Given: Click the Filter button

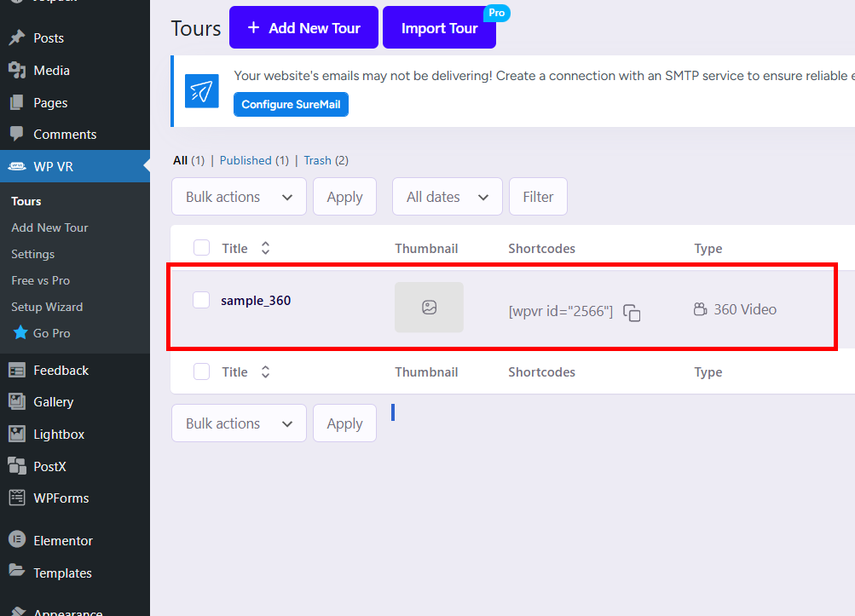Looking at the screenshot, I should [538, 196].
